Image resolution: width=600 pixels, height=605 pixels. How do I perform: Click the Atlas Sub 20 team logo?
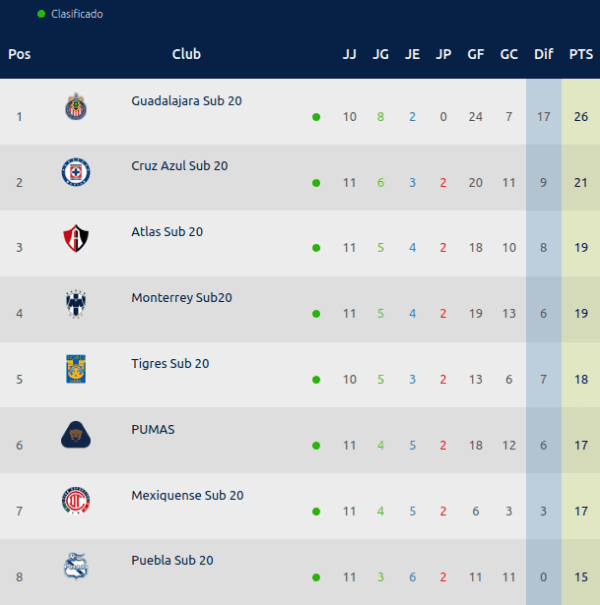[76, 239]
